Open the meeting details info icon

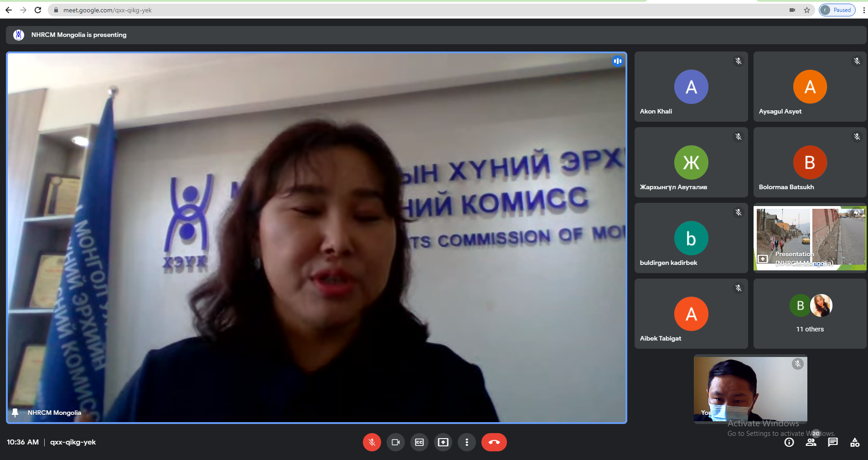tap(789, 442)
